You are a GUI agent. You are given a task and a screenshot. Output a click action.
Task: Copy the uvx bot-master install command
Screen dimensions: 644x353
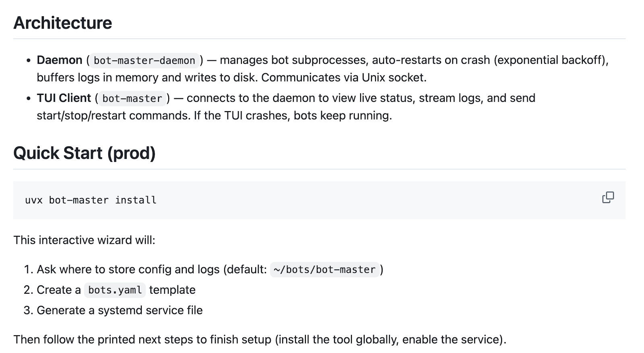pyautogui.click(x=608, y=198)
